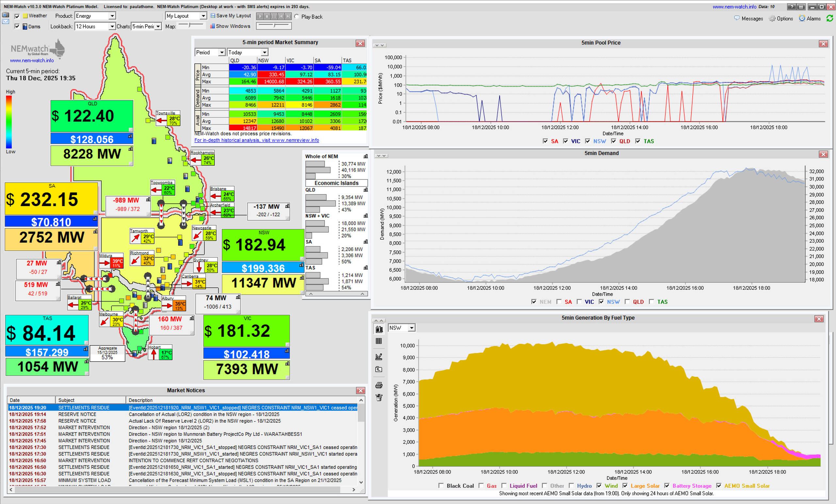Open the Lookback 12 Hours dropdown
Image resolution: width=836 pixels, height=504 pixels.
112,26
